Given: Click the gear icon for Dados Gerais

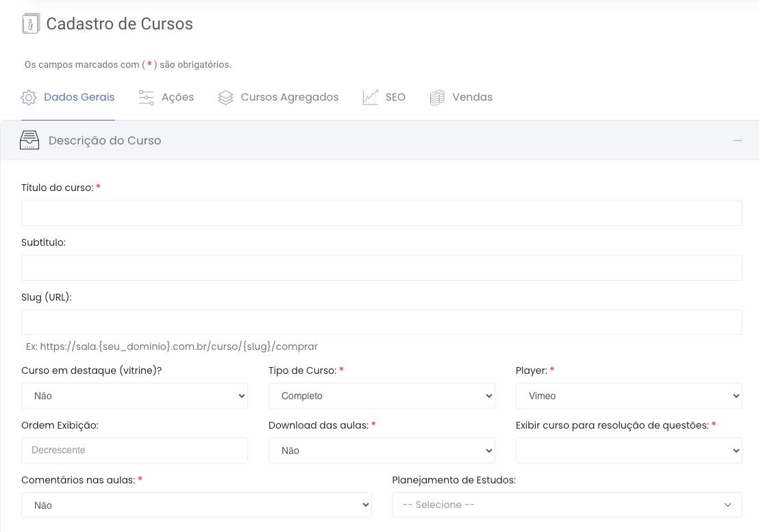Looking at the screenshot, I should tap(29, 97).
